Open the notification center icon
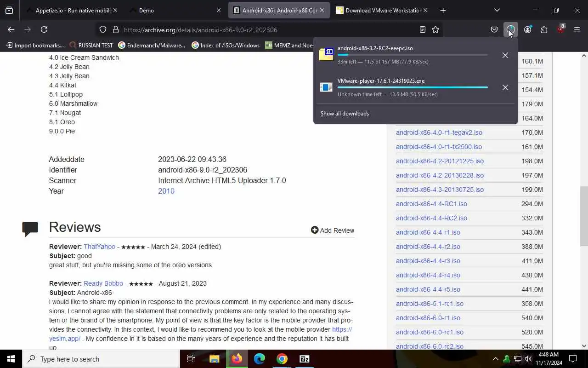Viewport: 588px width, 368px height. [x=573, y=359]
